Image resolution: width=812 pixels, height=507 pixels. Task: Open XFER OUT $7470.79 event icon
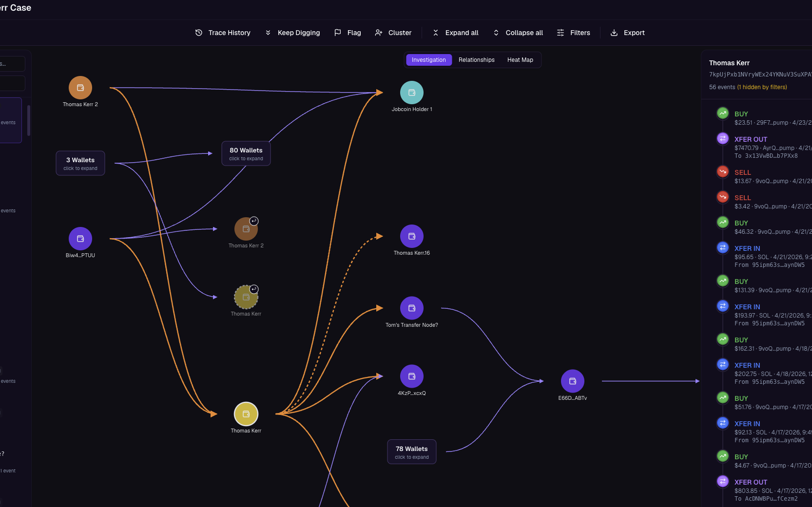point(723,138)
